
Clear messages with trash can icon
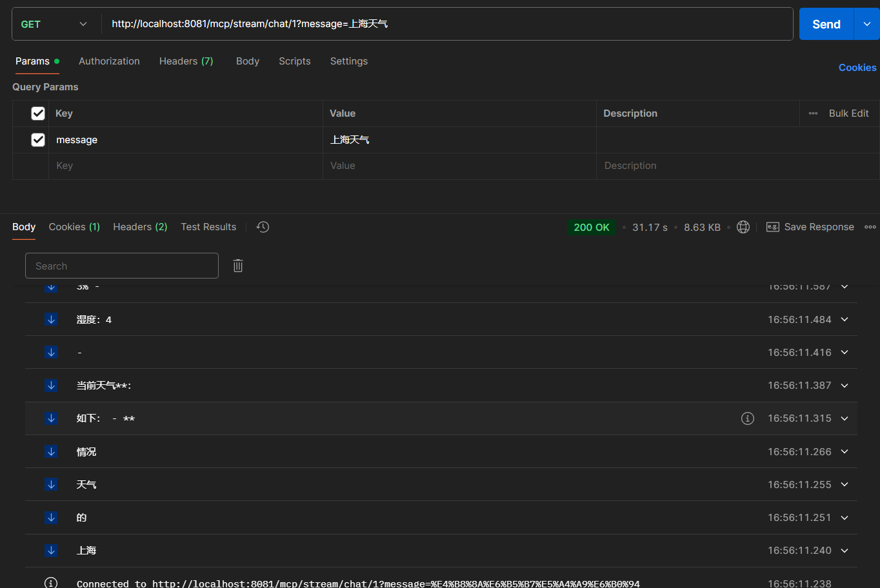(238, 266)
